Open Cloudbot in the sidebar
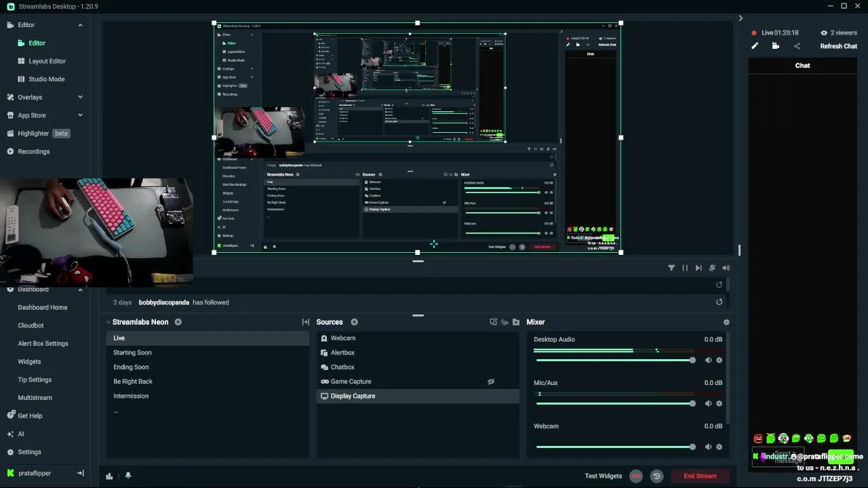 [x=31, y=325]
